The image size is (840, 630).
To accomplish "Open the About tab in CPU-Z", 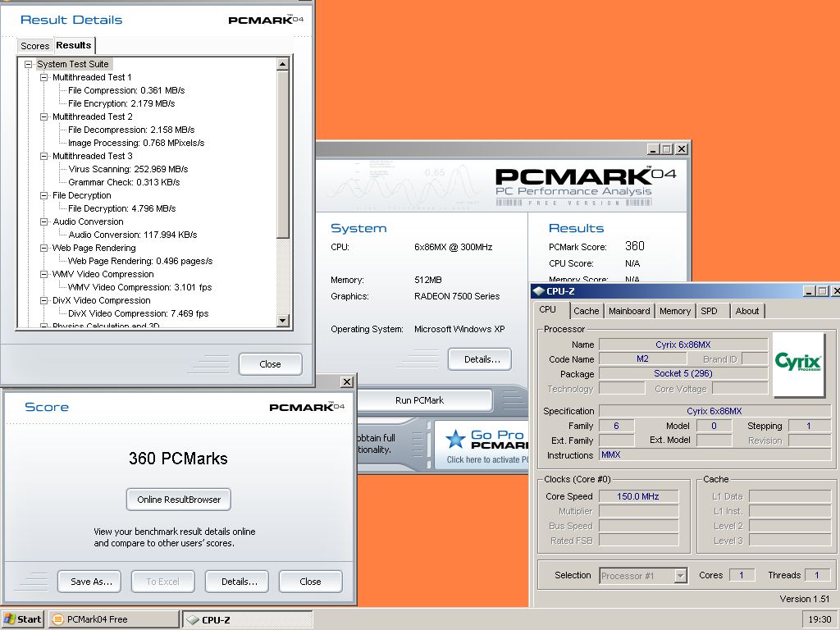I will [x=746, y=311].
